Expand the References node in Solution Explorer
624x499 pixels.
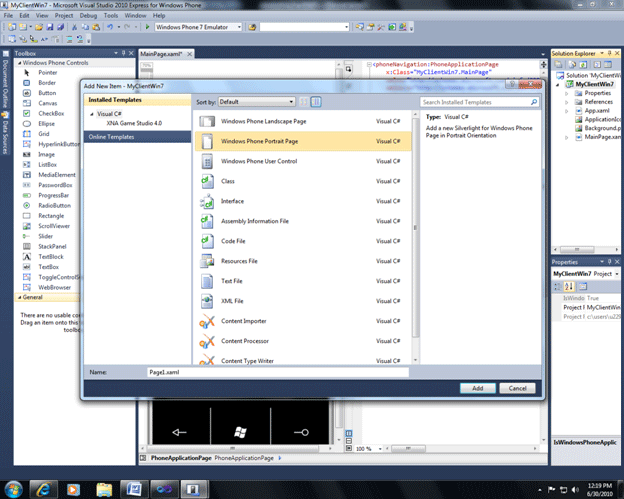coord(567,102)
